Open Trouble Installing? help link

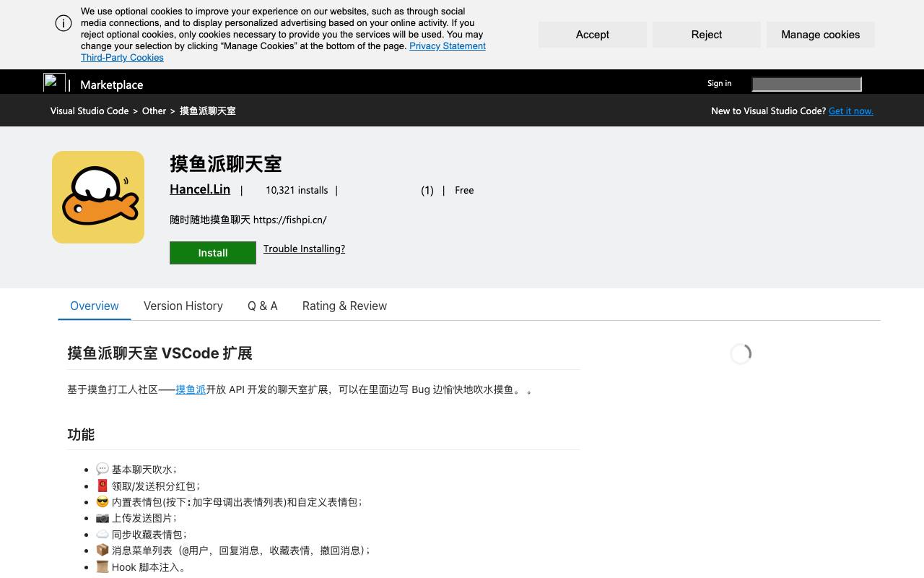[x=304, y=249]
